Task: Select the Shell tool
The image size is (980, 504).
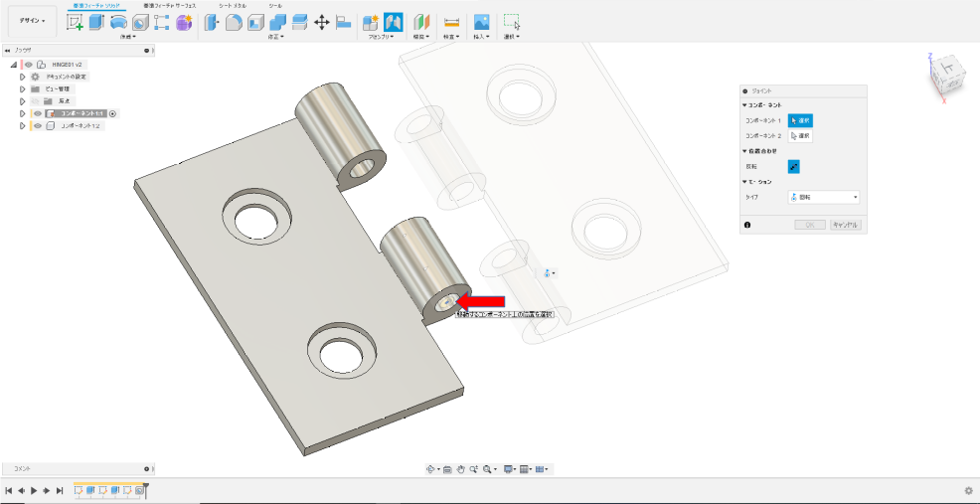Action: click(255, 23)
